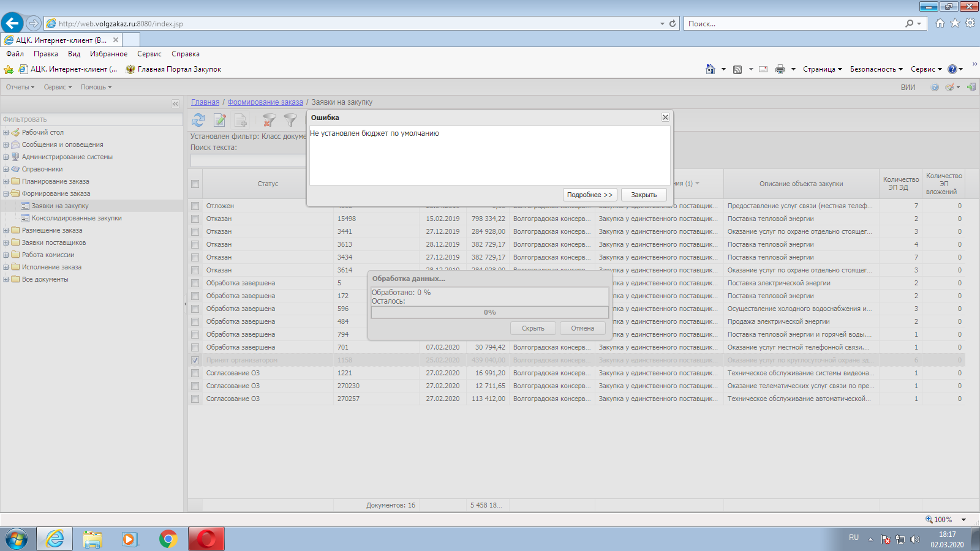
Task: Uncheck the 'Принят организатором' row checkbox
Action: click(195, 361)
